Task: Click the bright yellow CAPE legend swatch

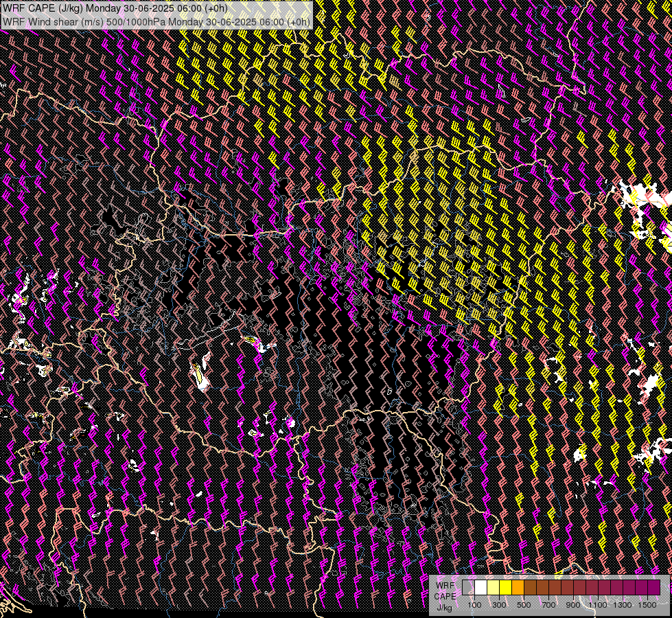Action: tap(506, 587)
